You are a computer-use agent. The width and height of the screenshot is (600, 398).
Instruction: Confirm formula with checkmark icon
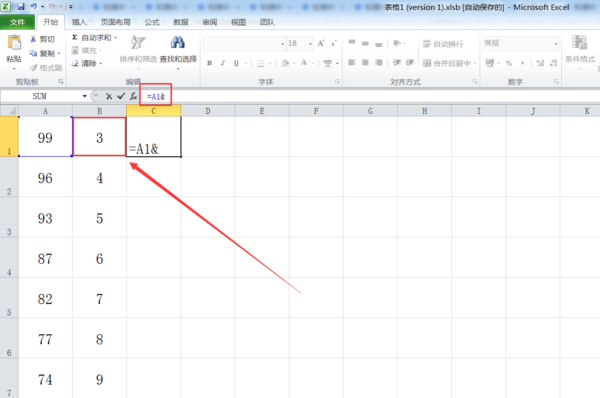pyautogui.click(x=121, y=96)
